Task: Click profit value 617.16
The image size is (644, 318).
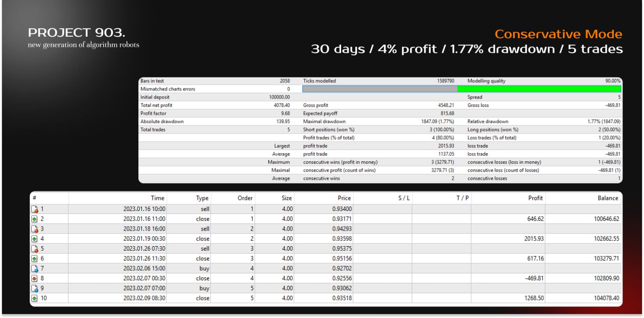Action: coord(534,259)
